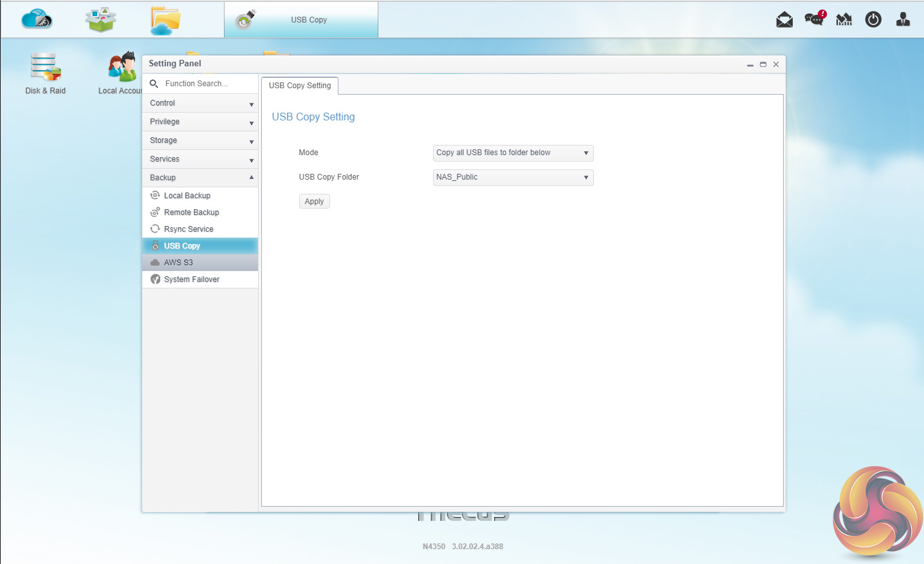Click the Apply button

(314, 202)
